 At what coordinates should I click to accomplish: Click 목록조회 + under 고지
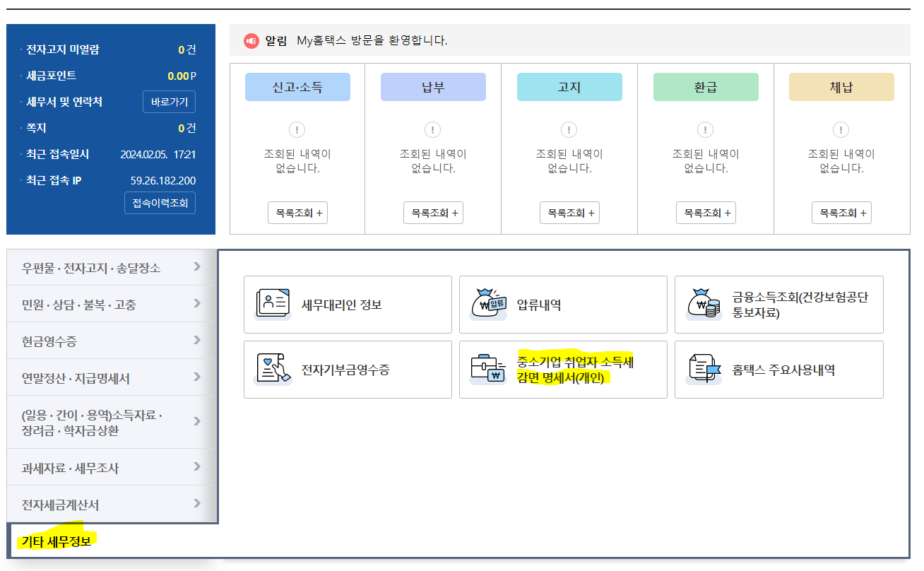click(569, 213)
